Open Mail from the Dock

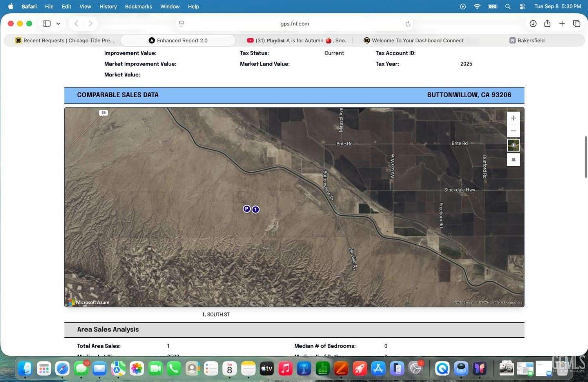[100, 368]
